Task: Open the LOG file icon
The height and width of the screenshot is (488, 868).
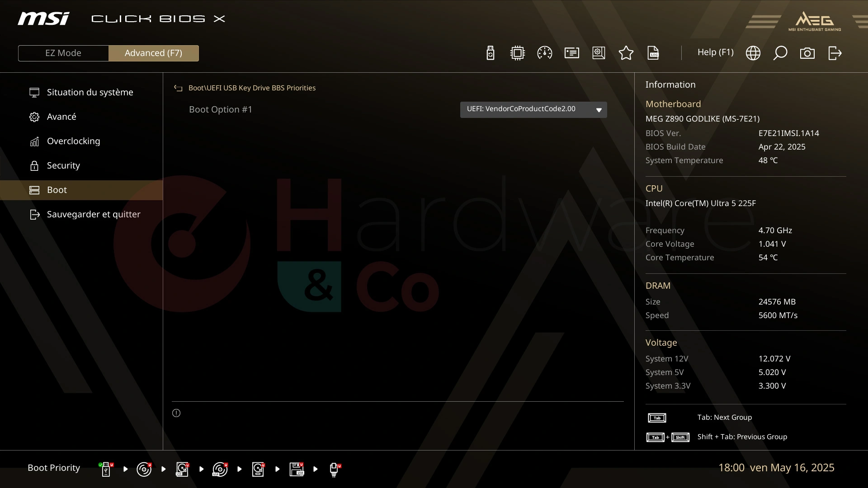Action: point(653,53)
